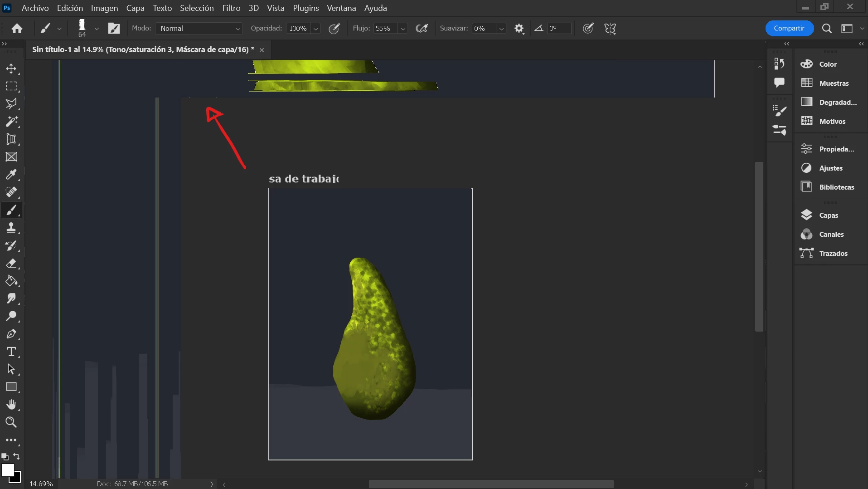Select the Polygonal Lasso tool
Viewport: 868px width, 489px height.
pyautogui.click(x=11, y=104)
